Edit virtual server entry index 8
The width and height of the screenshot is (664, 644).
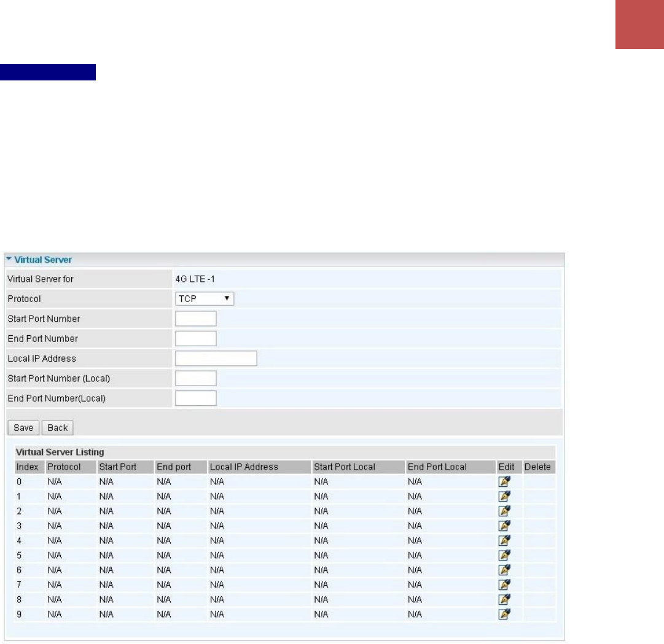pyautogui.click(x=504, y=600)
